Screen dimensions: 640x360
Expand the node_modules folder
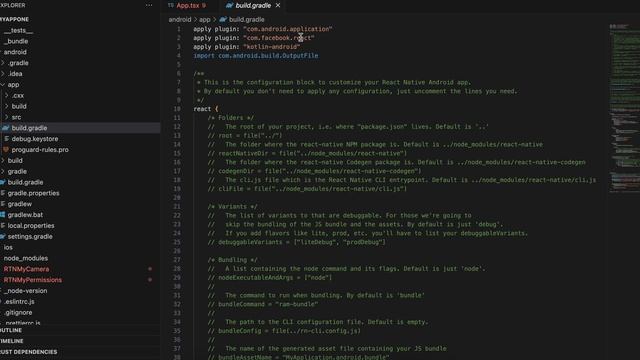pyautogui.click(x=26, y=258)
